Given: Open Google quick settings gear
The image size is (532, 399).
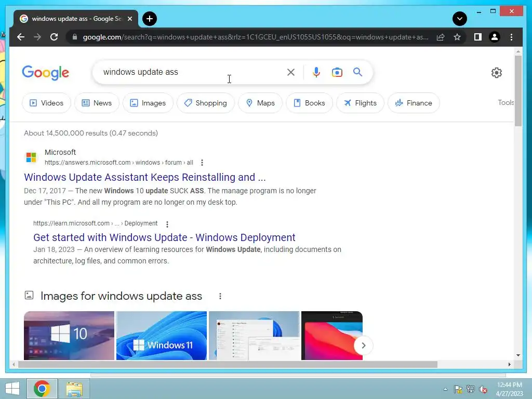Looking at the screenshot, I should coord(496,73).
